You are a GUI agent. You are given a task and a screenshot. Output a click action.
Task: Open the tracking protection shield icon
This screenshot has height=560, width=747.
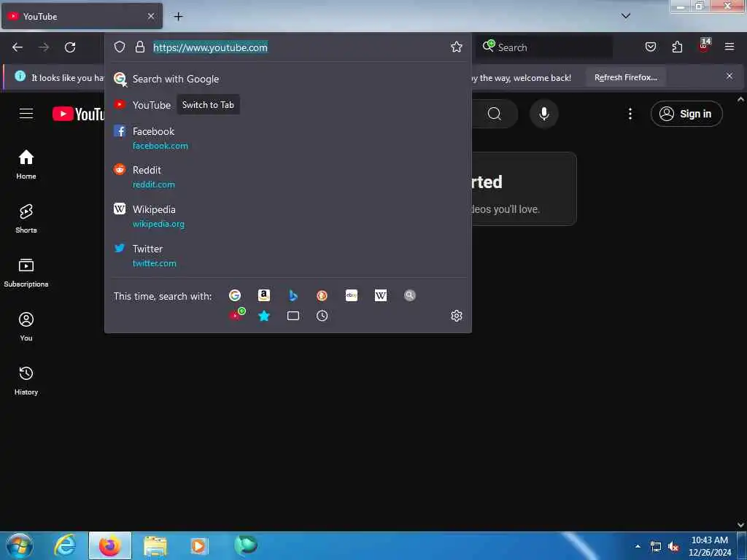120,47
